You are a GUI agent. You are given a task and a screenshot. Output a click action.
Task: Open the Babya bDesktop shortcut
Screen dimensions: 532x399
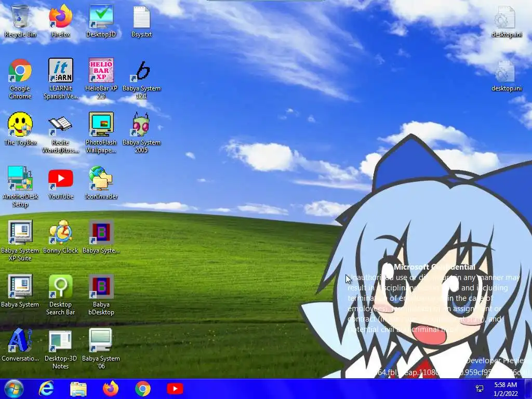pyautogui.click(x=101, y=295)
